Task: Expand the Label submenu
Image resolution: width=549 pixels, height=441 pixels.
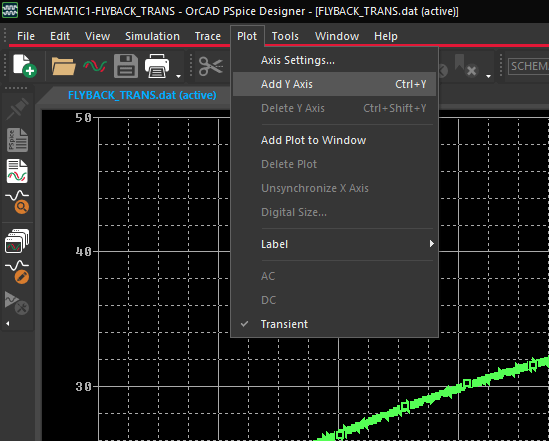Action: 334,244
